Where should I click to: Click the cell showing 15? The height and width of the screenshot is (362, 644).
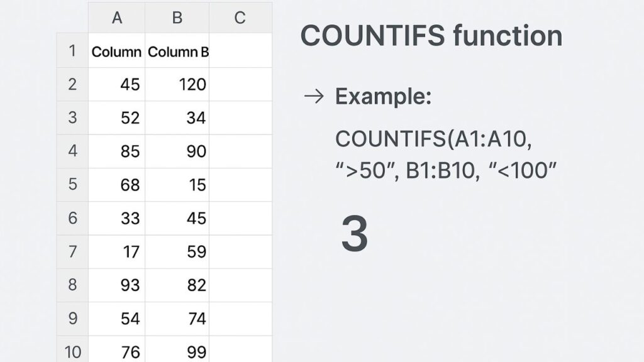point(177,184)
